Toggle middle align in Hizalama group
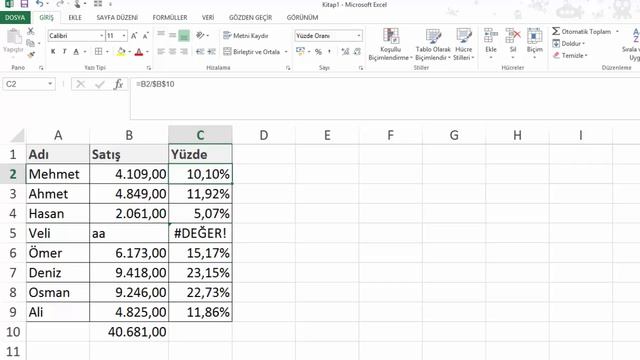 coord(172,36)
